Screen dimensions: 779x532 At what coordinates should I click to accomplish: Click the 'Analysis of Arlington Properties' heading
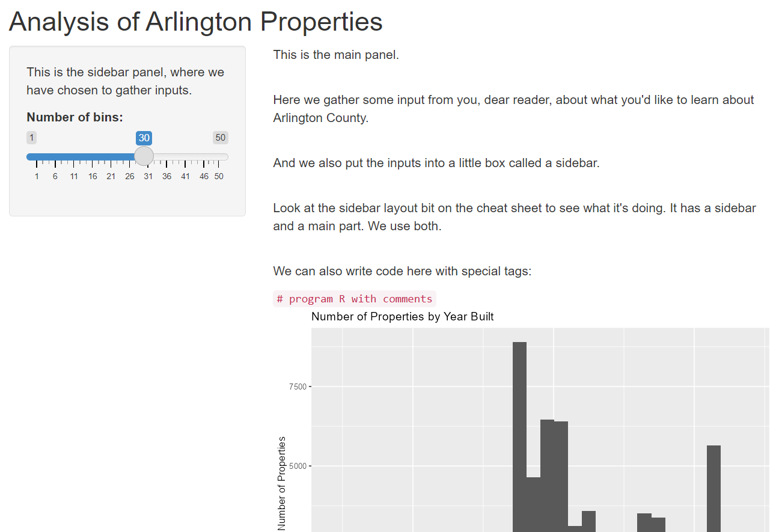tap(196, 22)
